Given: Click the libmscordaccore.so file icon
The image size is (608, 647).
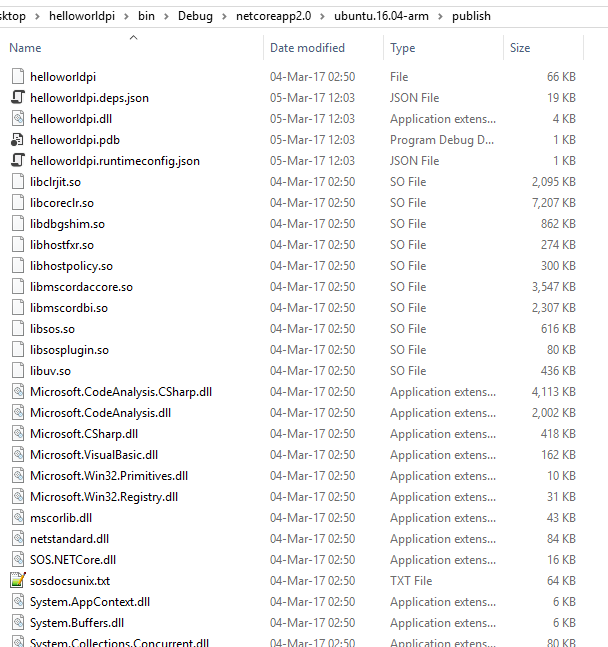Looking at the screenshot, I should click(18, 287).
